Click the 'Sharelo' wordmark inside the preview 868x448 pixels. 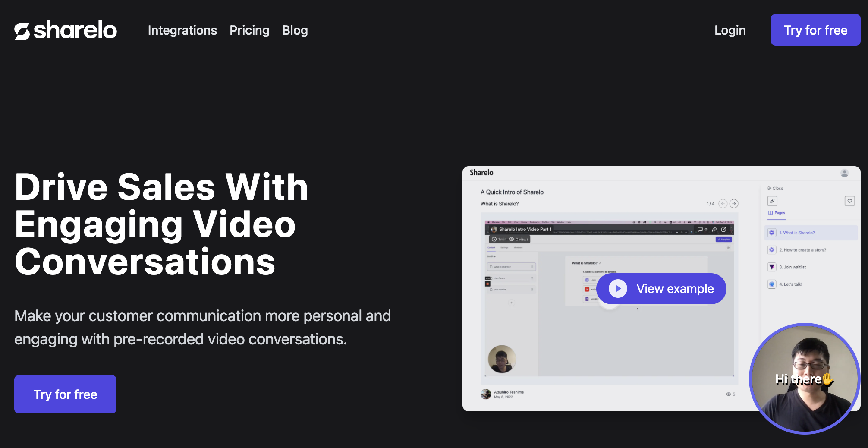pos(481,172)
